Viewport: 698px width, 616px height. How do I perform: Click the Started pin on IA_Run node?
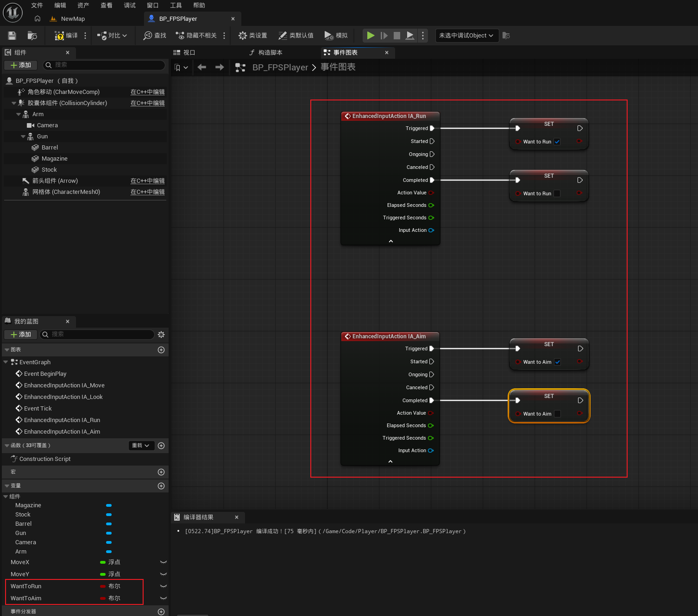[x=432, y=142]
